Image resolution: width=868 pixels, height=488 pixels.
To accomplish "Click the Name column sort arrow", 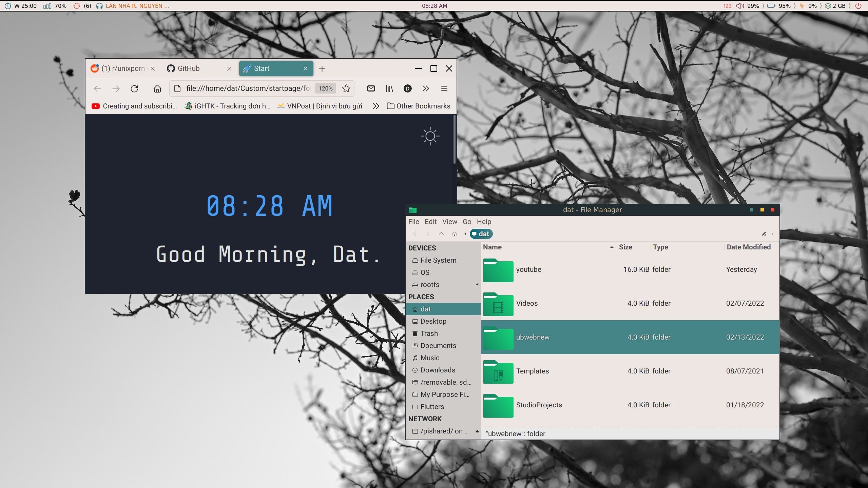I will coord(612,247).
